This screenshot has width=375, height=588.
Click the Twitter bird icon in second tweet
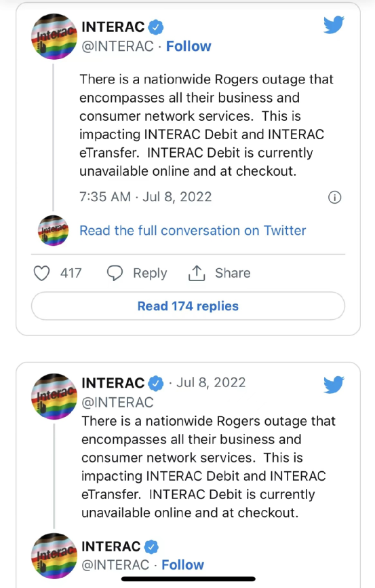coord(334,384)
